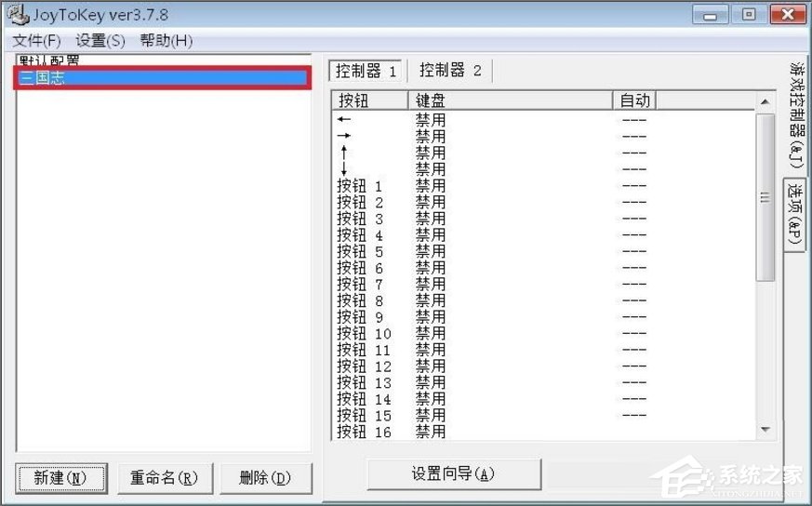Select the 按钮 8 row
812x506 pixels.
point(543,300)
